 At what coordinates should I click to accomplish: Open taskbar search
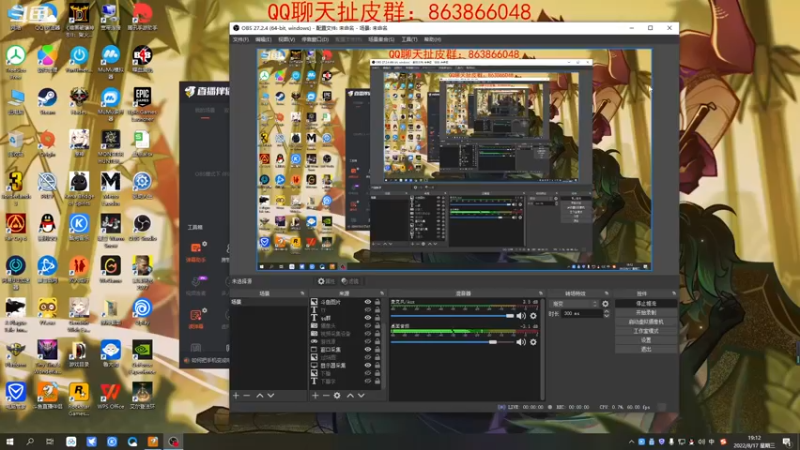tap(30, 441)
